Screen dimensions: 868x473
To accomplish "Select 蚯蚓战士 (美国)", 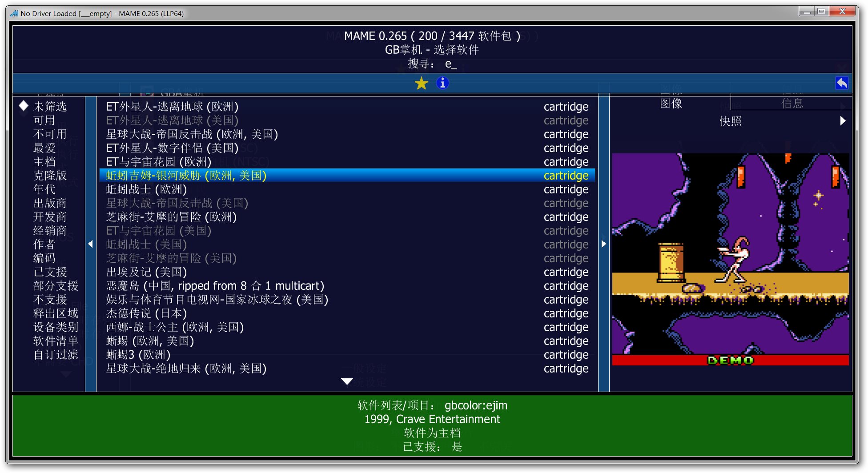I will pyautogui.click(x=347, y=245).
